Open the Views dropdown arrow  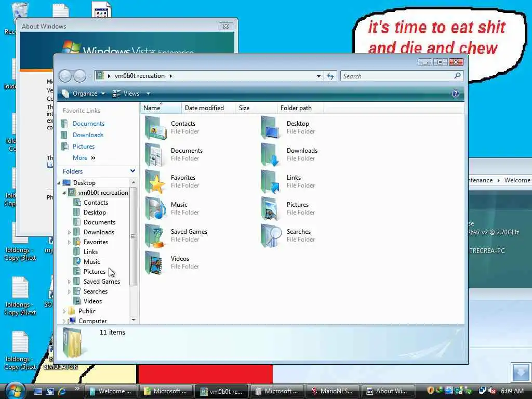pyautogui.click(x=148, y=94)
